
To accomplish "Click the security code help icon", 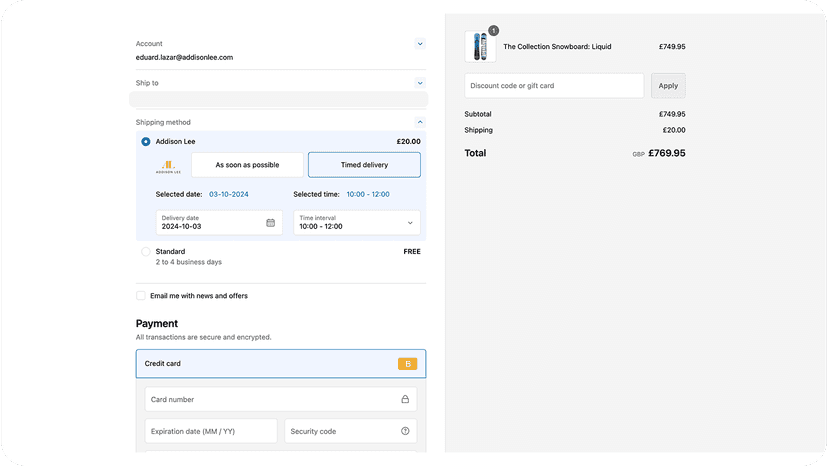I will (x=405, y=431).
